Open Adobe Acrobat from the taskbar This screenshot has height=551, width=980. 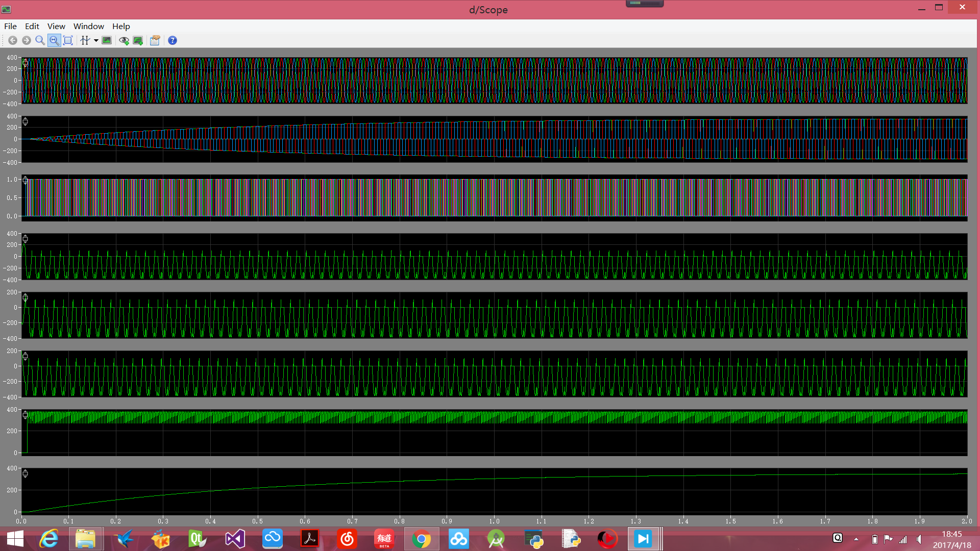click(x=309, y=539)
